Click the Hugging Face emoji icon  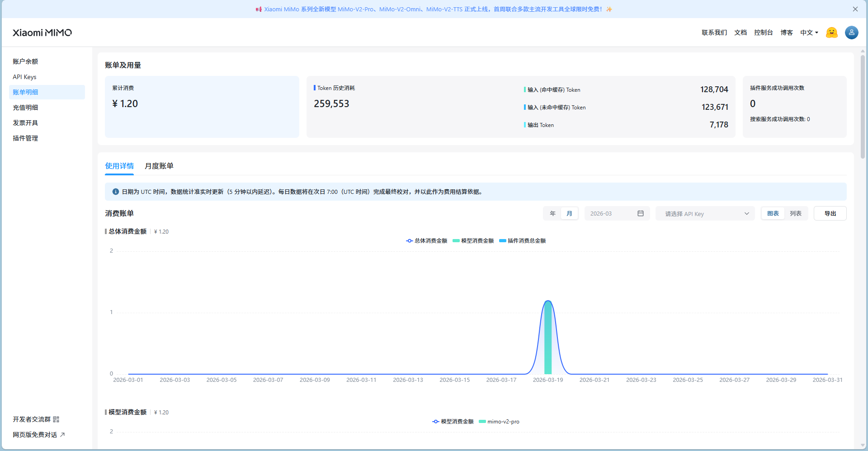831,33
